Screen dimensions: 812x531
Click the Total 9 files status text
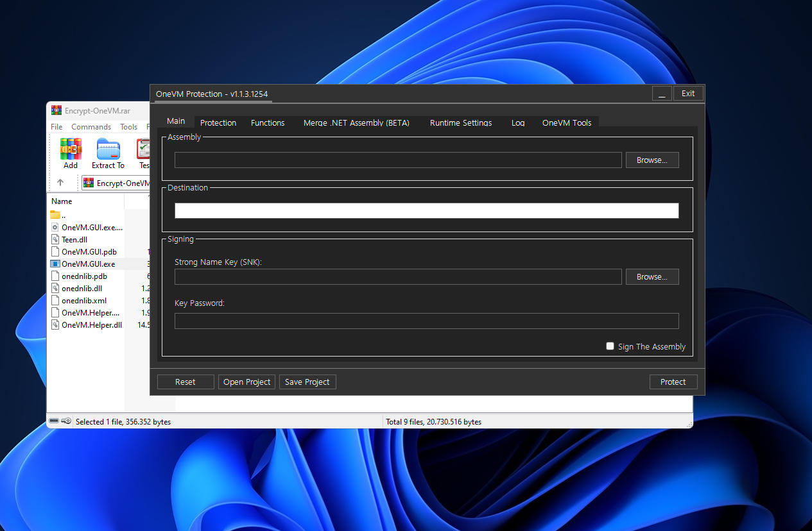(433, 422)
